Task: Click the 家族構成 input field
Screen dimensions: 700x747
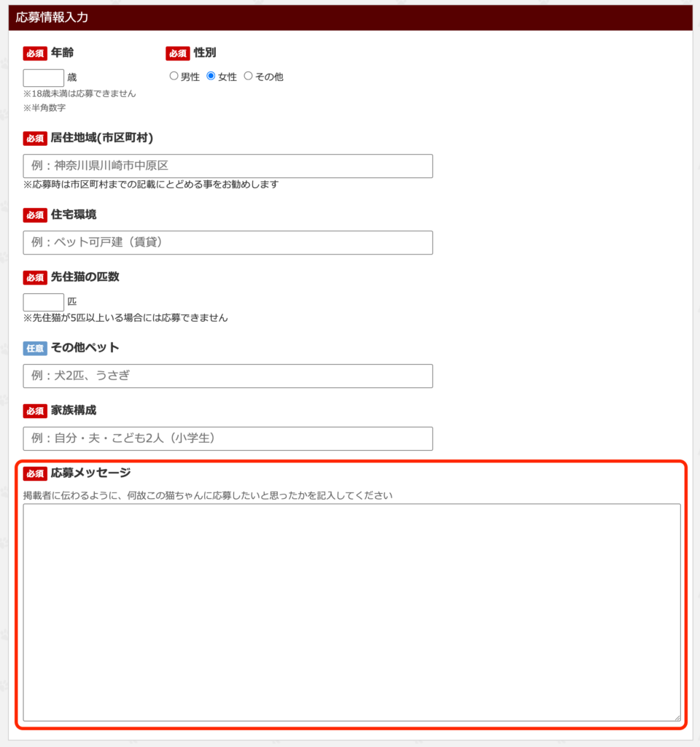Action: point(227,438)
